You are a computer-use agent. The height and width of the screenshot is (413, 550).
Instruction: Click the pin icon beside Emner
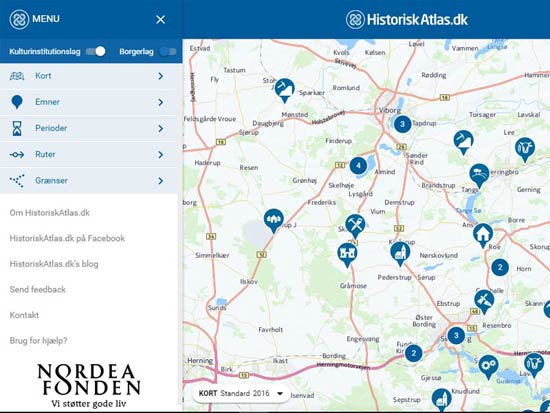[17, 102]
